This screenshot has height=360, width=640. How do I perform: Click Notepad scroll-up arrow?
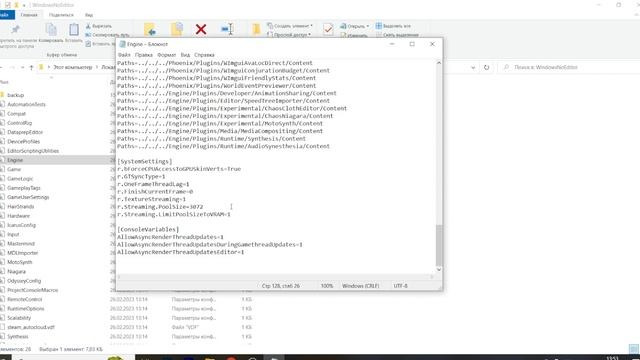click(439, 63)
